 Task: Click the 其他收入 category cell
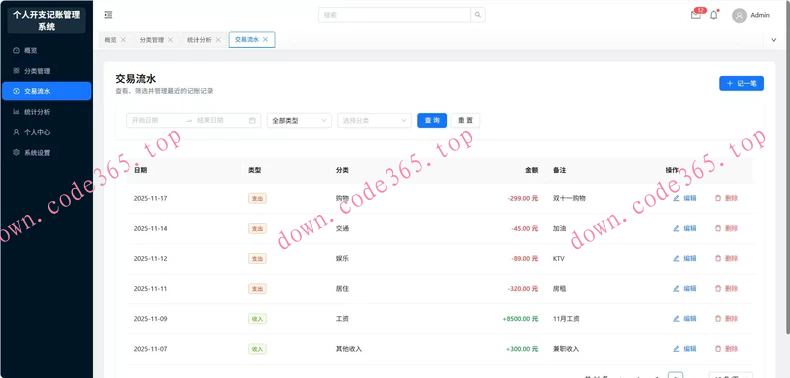(349, 349)
